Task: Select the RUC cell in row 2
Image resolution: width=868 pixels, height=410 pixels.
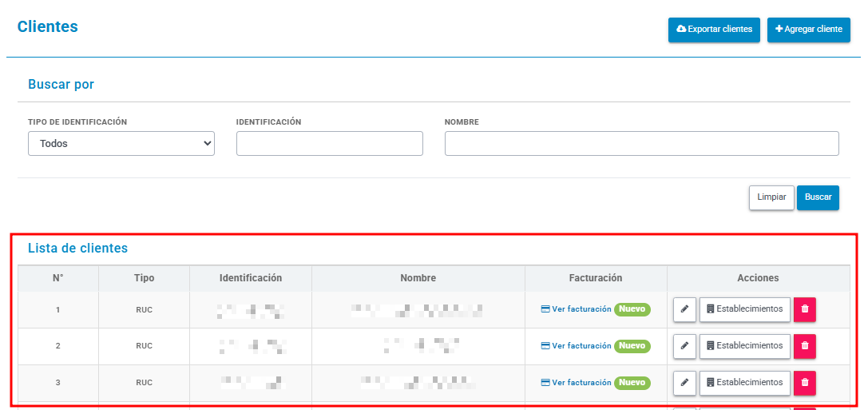Action: pyautogui.click(x=144, y=346)
